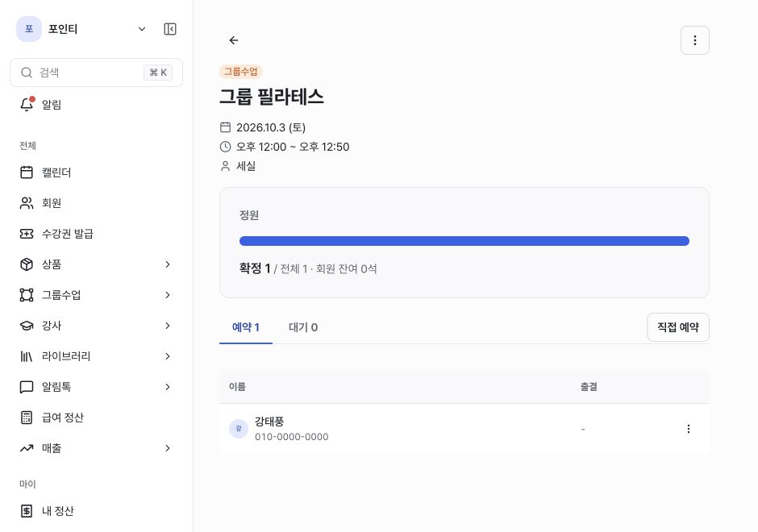
Task: Open the 매출 menu label
Action: [x=52, y=448]
